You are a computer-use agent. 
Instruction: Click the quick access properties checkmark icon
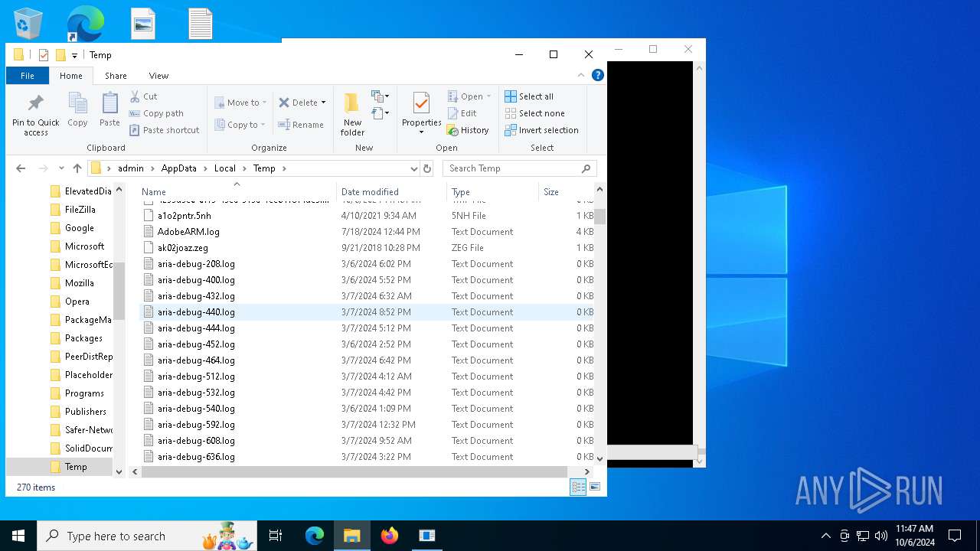click(x=44, y=55)
